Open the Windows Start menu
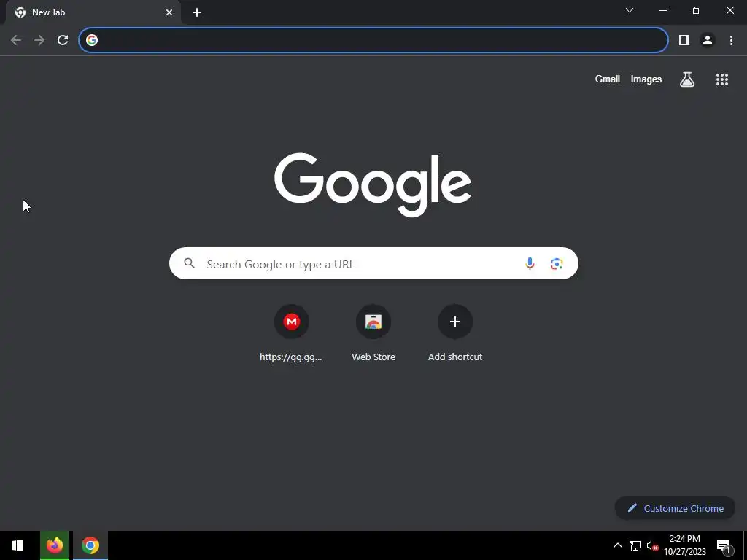The width and height of the screenshot is (747, 560). pos(18,545)
